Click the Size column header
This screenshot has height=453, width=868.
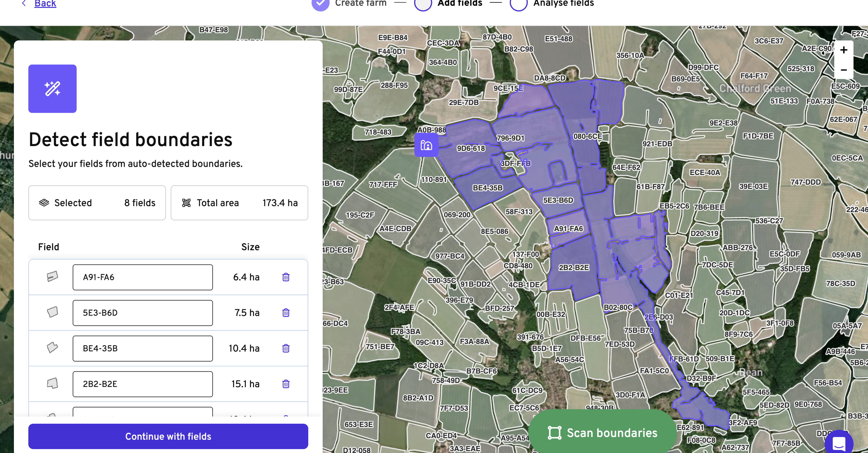250,247
